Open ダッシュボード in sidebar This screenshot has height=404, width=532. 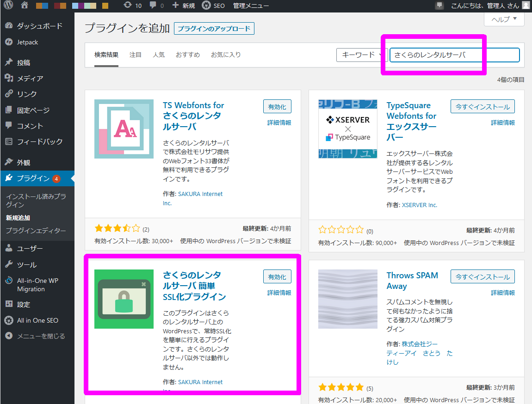(x=37, y=26)
